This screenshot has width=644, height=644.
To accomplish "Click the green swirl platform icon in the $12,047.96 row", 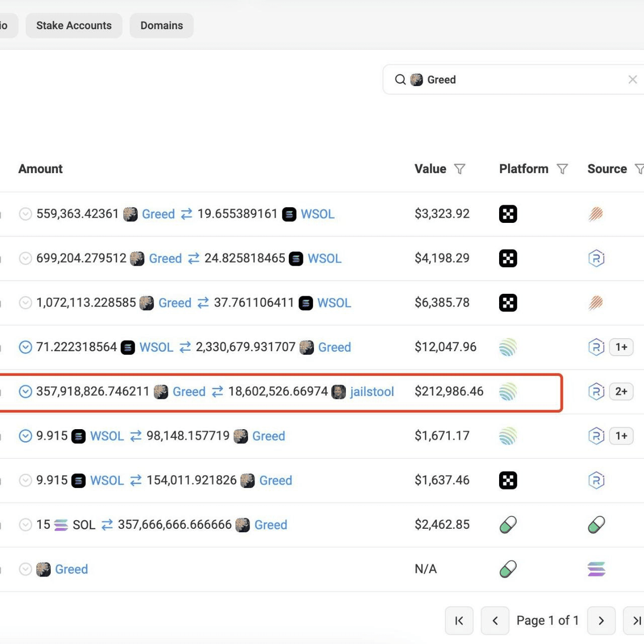I will (x=508, y=347).
